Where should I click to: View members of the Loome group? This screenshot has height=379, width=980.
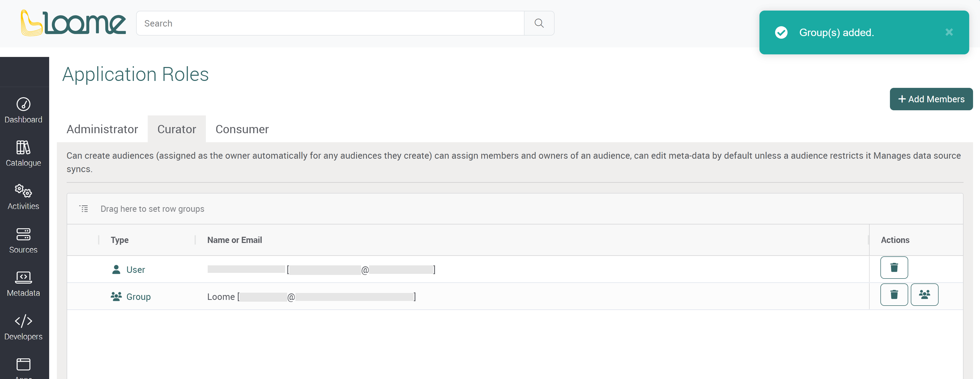(x=924, y=295)
